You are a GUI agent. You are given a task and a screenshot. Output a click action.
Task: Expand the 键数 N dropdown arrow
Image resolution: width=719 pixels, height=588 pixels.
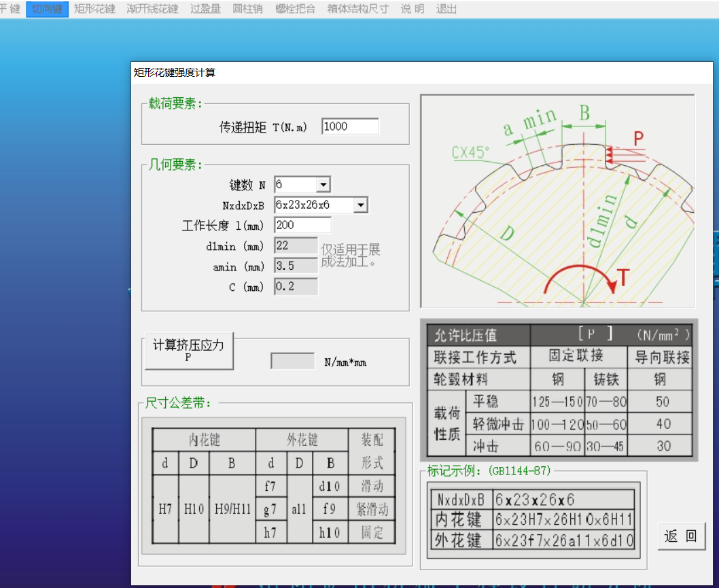323,185
